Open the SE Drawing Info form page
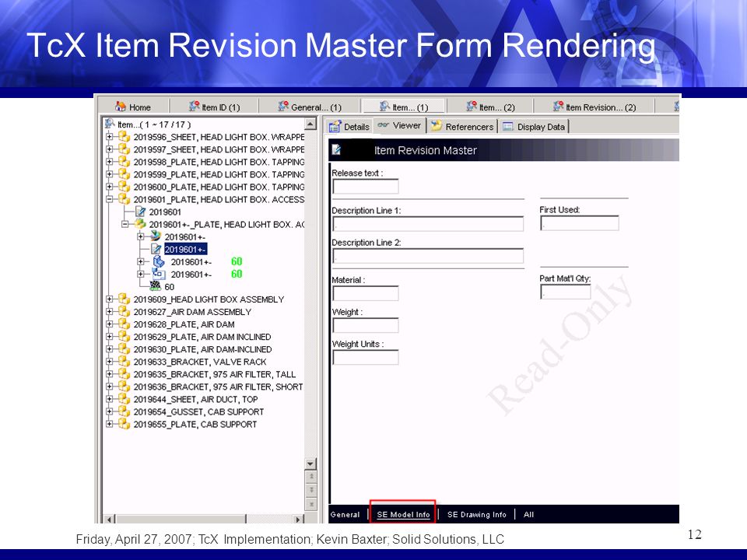747x560 pixels. pos(476,514)
